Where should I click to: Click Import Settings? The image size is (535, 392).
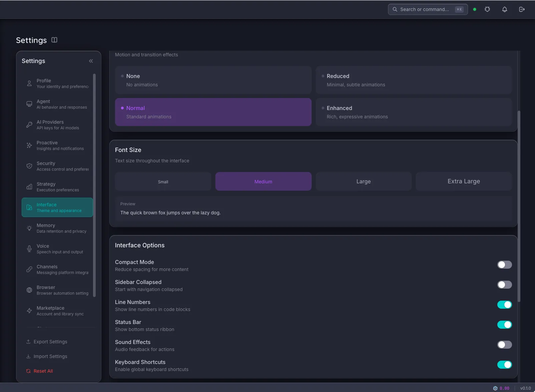(x=50, y=356)
